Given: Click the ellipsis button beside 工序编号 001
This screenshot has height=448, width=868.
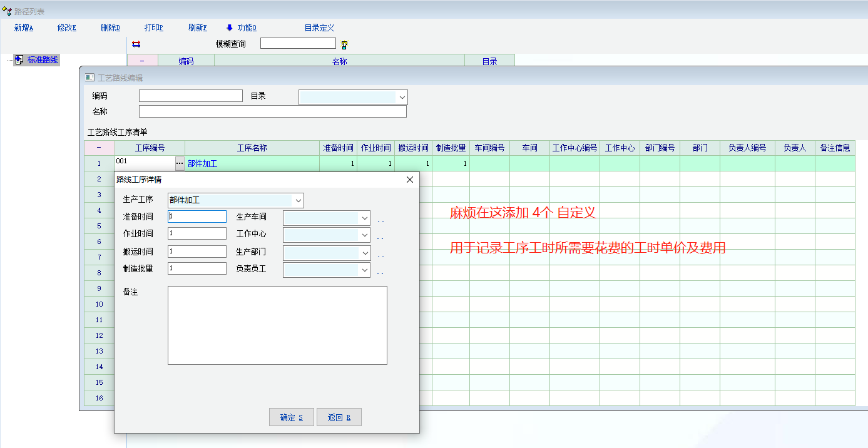Looking at the screenshot, I should click(x=180, y=163).
